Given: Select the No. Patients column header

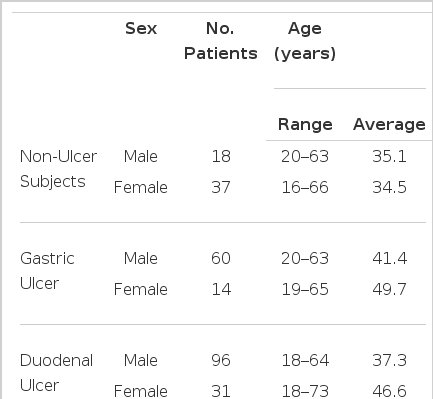Looking at the screenshot, I should pos(221,41).
